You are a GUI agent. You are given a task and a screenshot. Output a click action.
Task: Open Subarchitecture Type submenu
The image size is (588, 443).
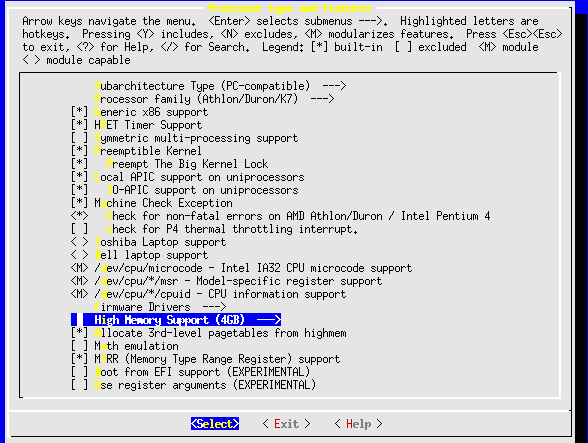[x=220, y=86]
